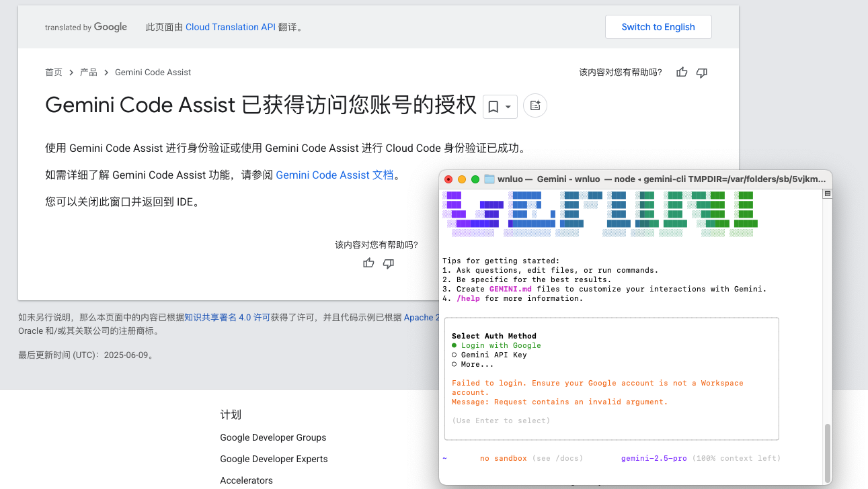Click the Switch to English button
The image size is (868, 489).
(658, 27)
